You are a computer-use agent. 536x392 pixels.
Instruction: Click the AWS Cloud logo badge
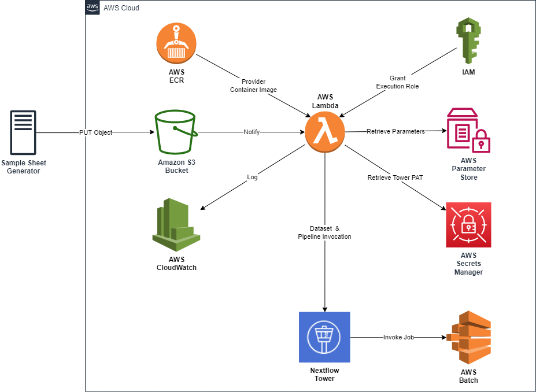(x=93, y=7)
